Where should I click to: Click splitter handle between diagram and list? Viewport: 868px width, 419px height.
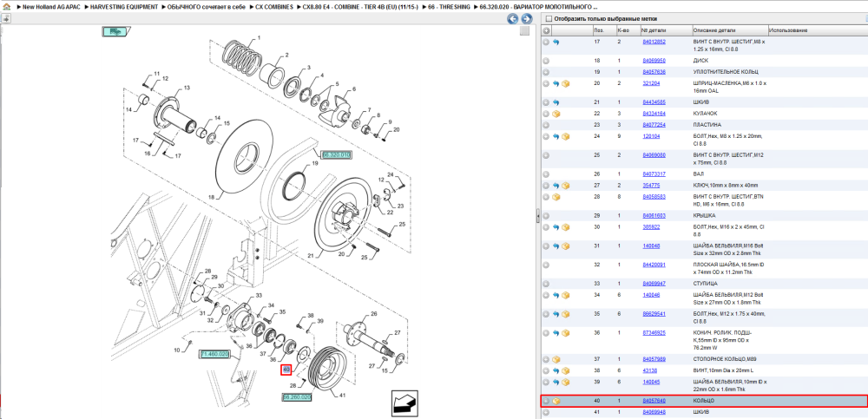(x=537, y=216)
